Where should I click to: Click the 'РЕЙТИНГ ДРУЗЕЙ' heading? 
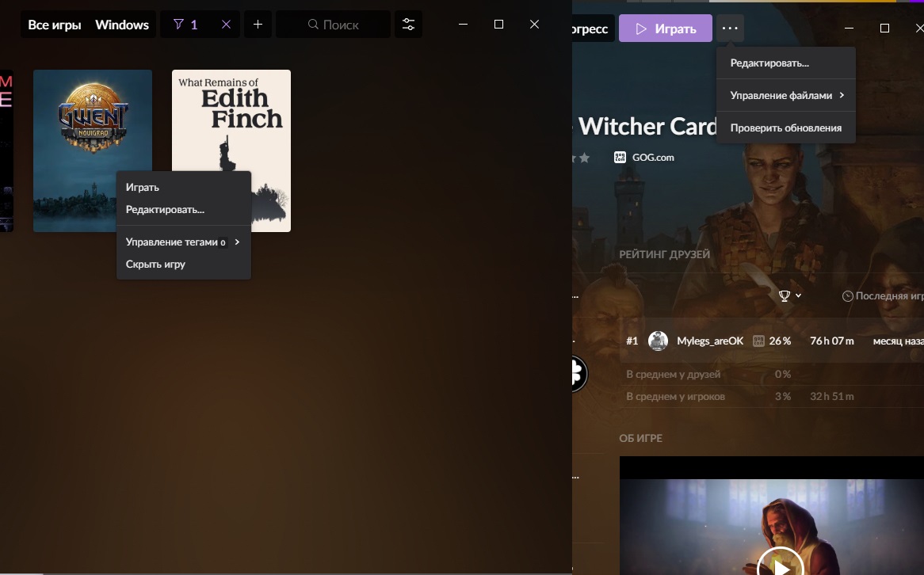tap(664, 254)
